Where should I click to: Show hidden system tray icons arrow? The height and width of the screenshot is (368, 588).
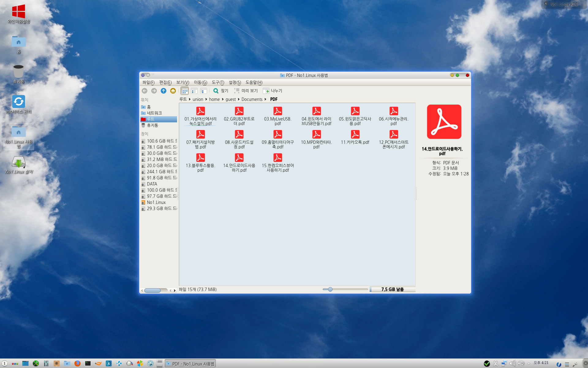(529, 363)
